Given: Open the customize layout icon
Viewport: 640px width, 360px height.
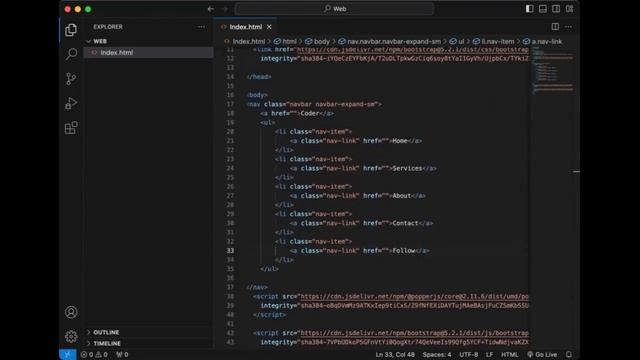Looking at the screenshot, I should (x=569, y=9).
